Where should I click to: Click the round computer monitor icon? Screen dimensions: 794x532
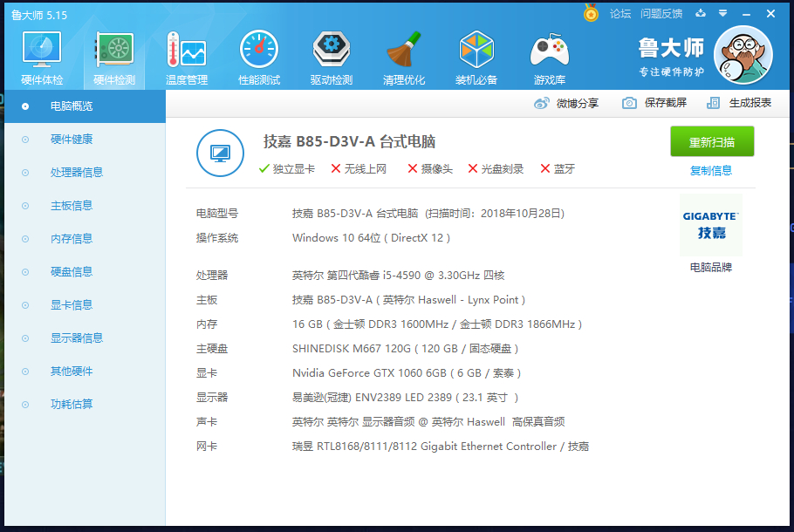220,153
